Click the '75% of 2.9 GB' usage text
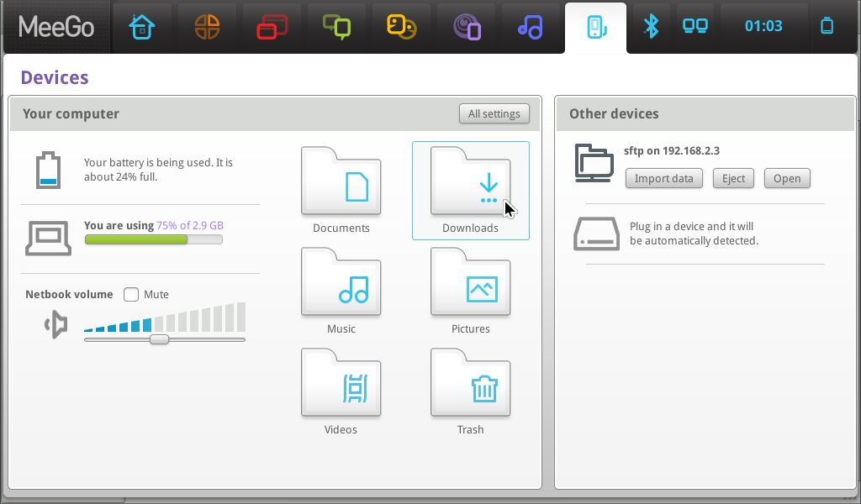 coord(190,225)
